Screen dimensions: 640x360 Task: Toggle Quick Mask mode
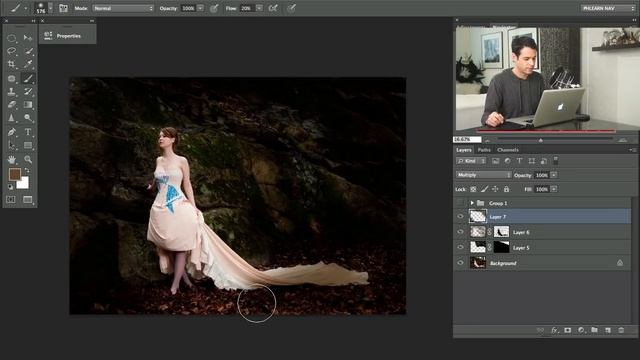click(11, 200)
